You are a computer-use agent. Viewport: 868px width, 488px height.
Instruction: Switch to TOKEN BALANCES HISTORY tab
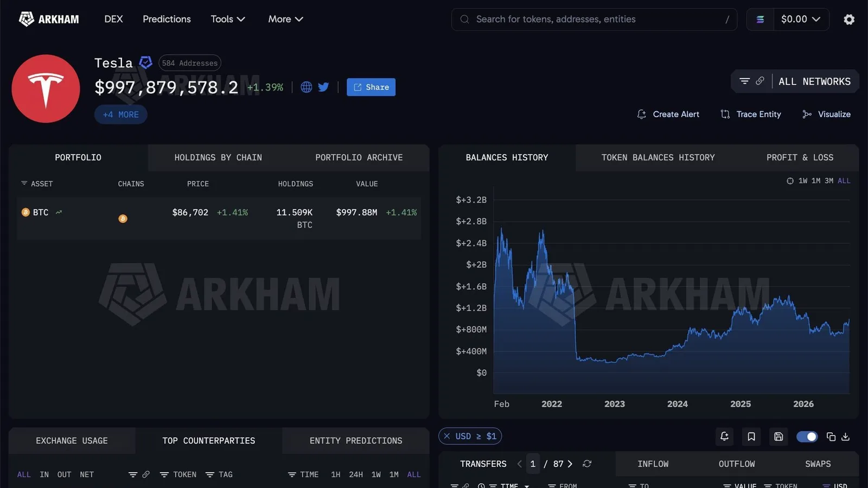pos(658,158)
